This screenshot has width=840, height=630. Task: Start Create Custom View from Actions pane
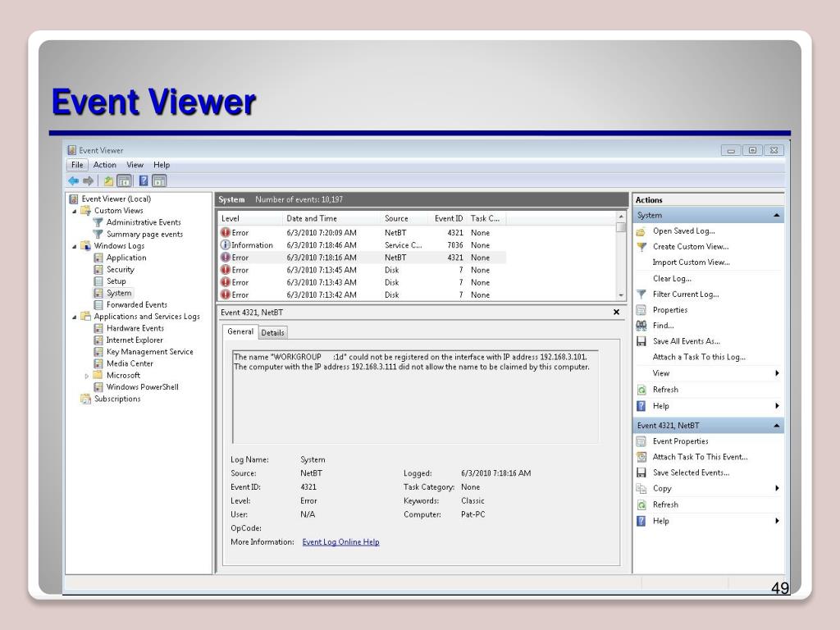pyautogui.click(x=691, y=246)
